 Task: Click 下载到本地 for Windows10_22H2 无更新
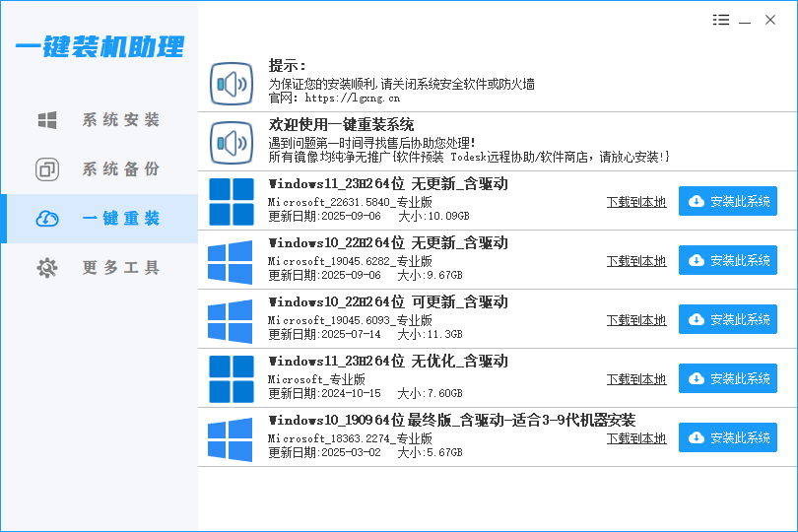[x=635, y=261]
